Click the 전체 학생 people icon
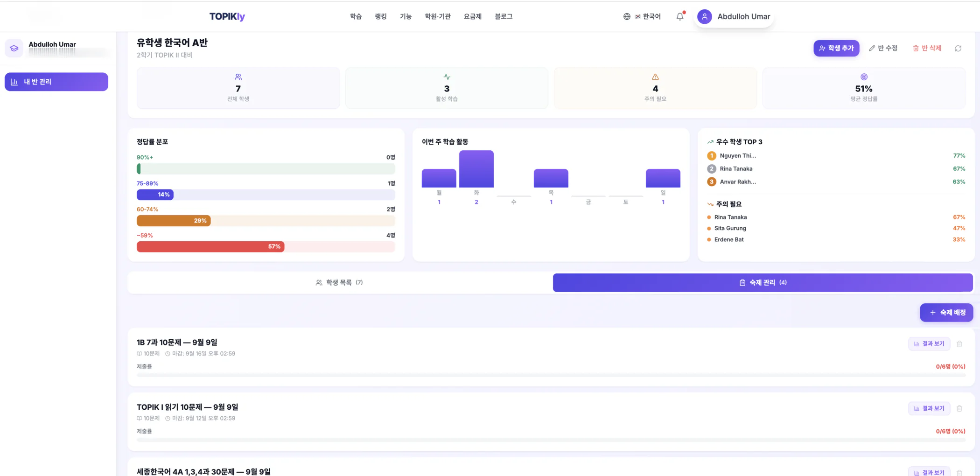 tap(238, 77)
